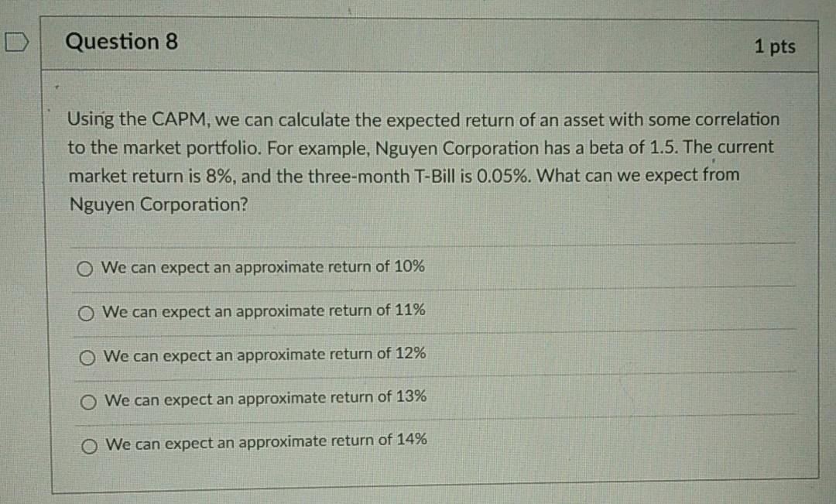Click the answer divider below first option
The image size is (836, 504).
coord(433,287)
